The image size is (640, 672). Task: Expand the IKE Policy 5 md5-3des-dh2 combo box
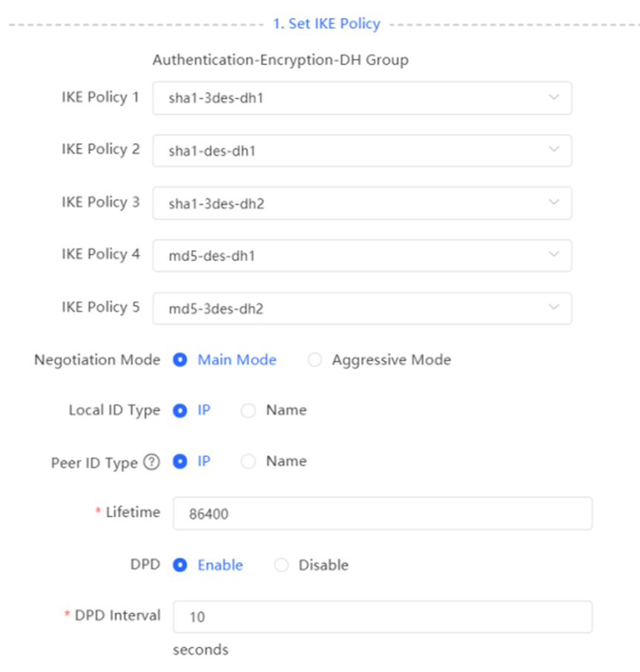[x=362, y=308]
